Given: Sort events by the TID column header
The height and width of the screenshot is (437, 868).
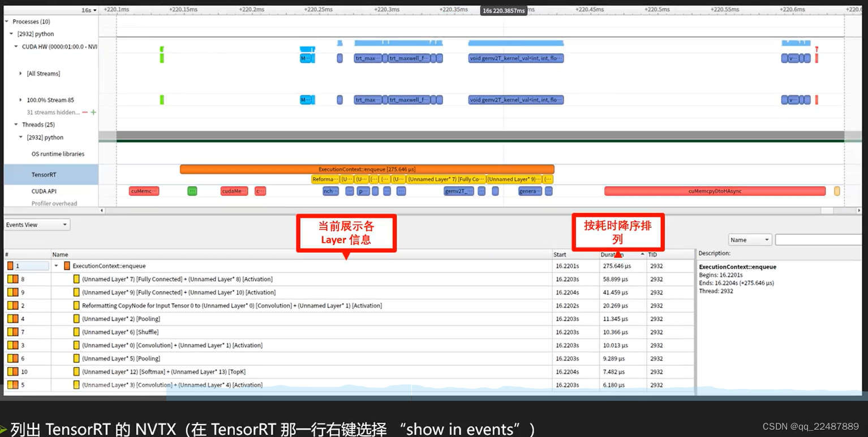Looking at the screenshot, I should 670,254.
